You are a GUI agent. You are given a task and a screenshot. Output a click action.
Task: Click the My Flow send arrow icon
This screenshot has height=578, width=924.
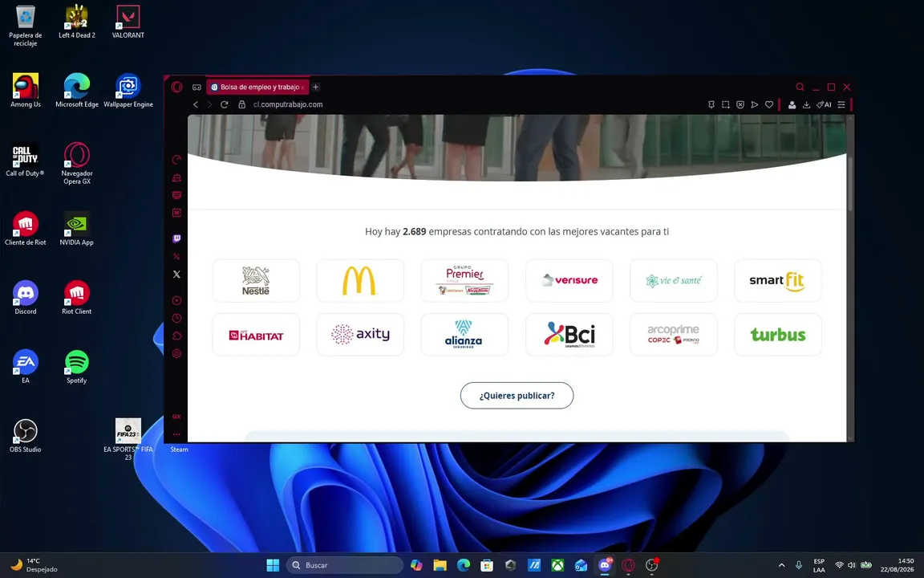pos(754,104)
